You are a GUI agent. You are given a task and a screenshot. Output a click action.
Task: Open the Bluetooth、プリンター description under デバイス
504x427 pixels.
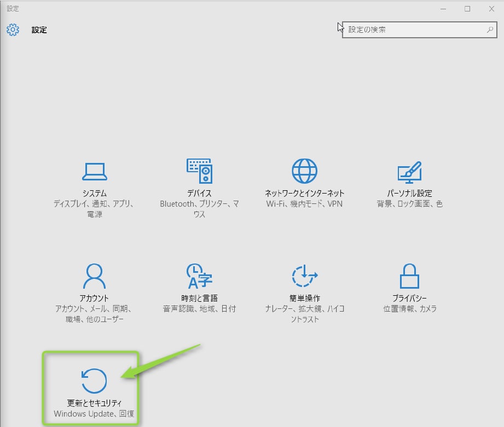coord(199,204)
